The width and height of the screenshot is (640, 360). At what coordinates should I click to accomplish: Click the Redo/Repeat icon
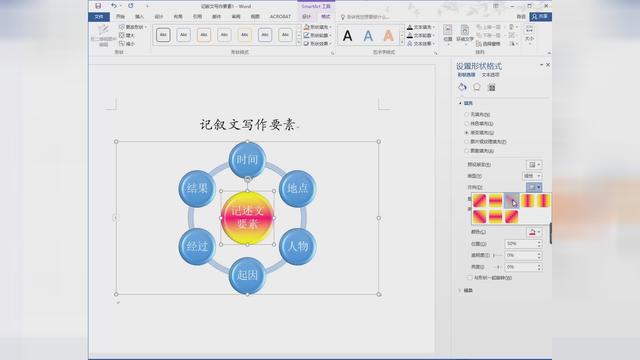131,6
